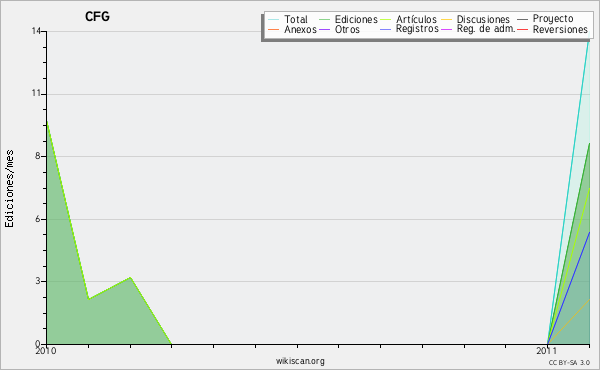Click the y-axis value 6

click(x=38, y=218)
